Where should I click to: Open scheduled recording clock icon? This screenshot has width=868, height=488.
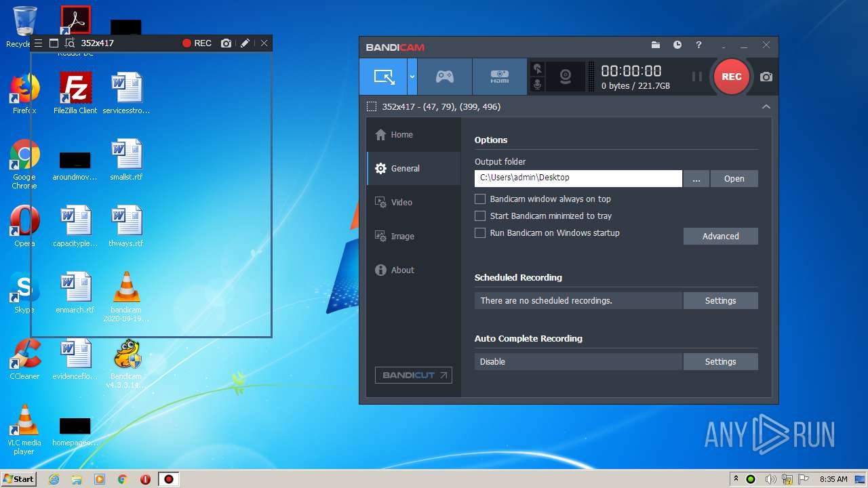pos(677,45)
